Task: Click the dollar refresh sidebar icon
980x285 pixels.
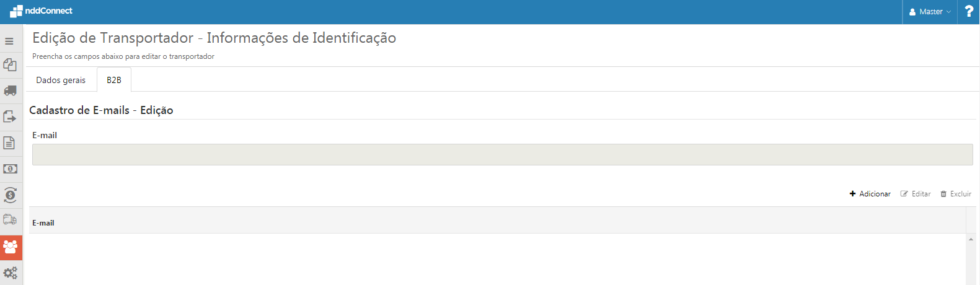Action: pos(10,195)
